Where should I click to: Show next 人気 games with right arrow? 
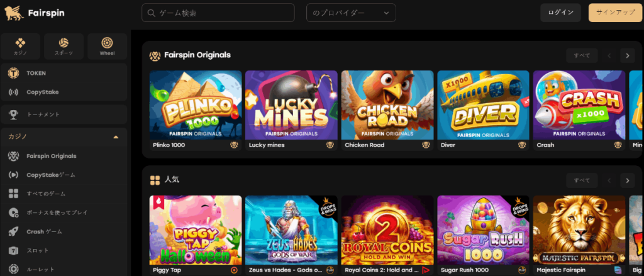[x=627, y=180]
